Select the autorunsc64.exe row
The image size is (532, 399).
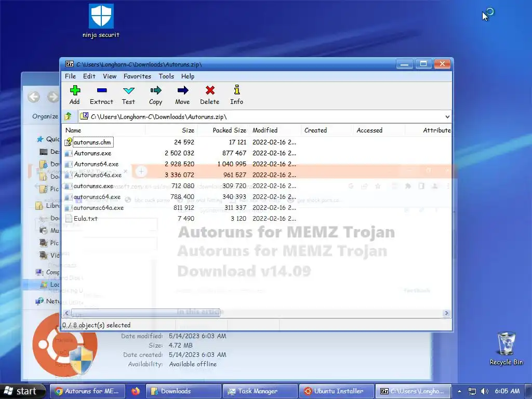point(257,197)
